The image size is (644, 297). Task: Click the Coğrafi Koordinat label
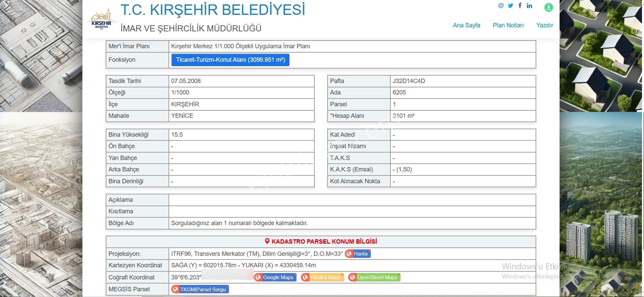point(131,277)
